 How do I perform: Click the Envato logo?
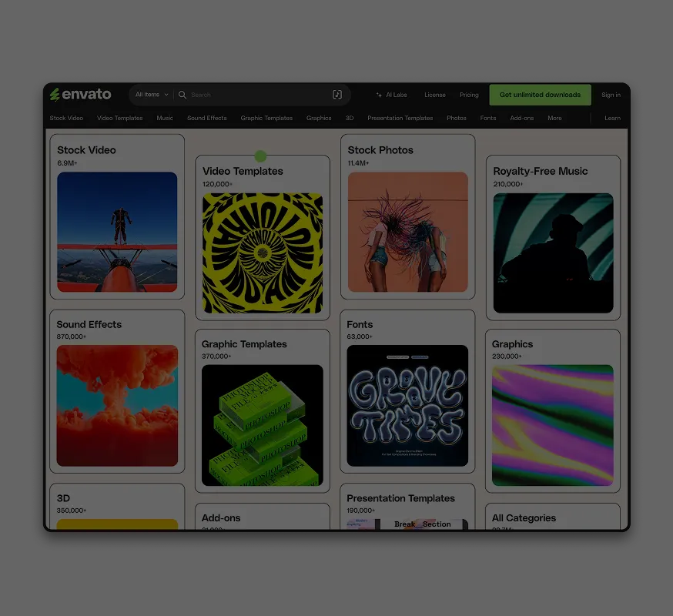tap(80, 95)
